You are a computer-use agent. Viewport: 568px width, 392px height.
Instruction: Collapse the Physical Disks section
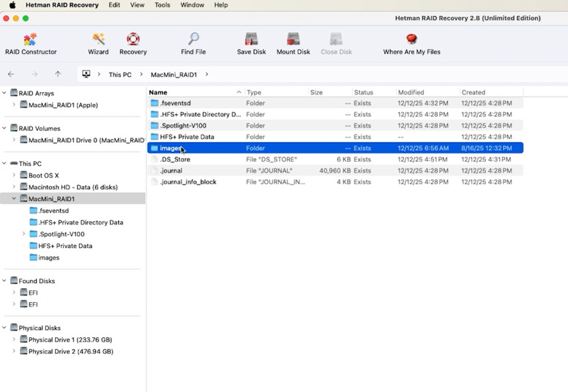4,328
